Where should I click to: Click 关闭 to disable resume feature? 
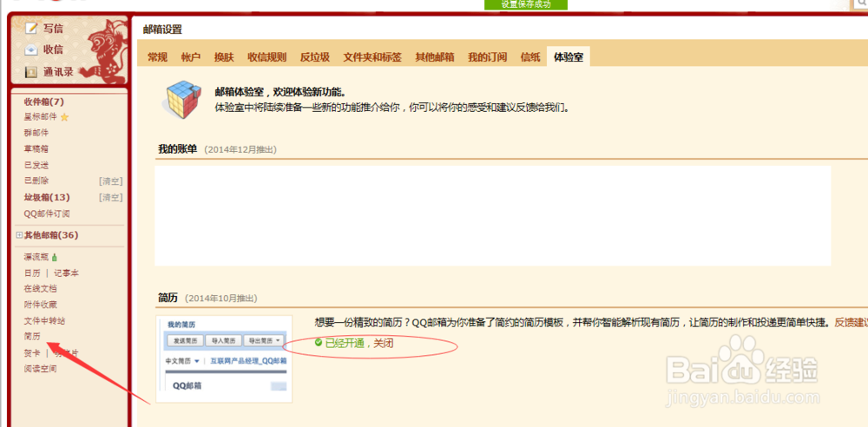pyautogui.click(x=383, y=344)
